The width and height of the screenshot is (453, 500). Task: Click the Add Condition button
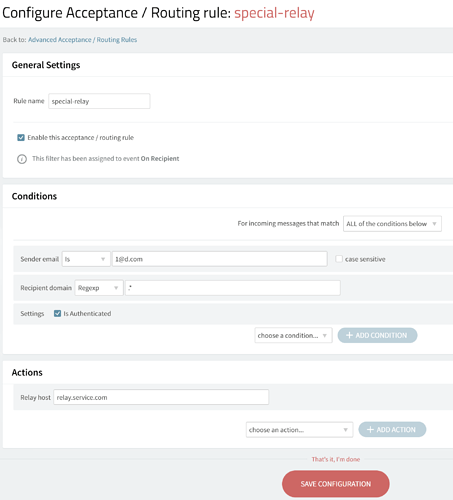(377, 335)
